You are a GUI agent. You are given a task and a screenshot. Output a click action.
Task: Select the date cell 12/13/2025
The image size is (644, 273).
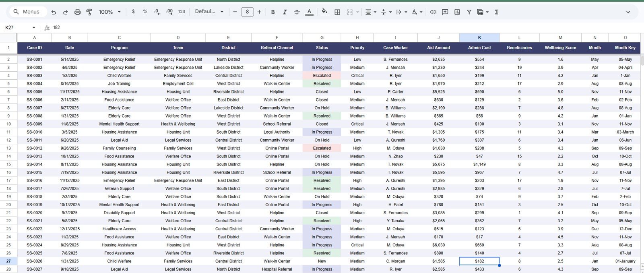70,229
